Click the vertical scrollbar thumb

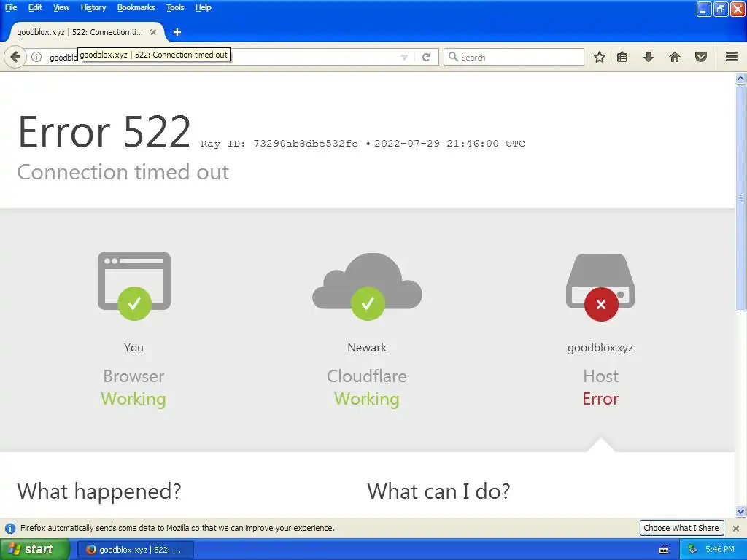(741, 198)
